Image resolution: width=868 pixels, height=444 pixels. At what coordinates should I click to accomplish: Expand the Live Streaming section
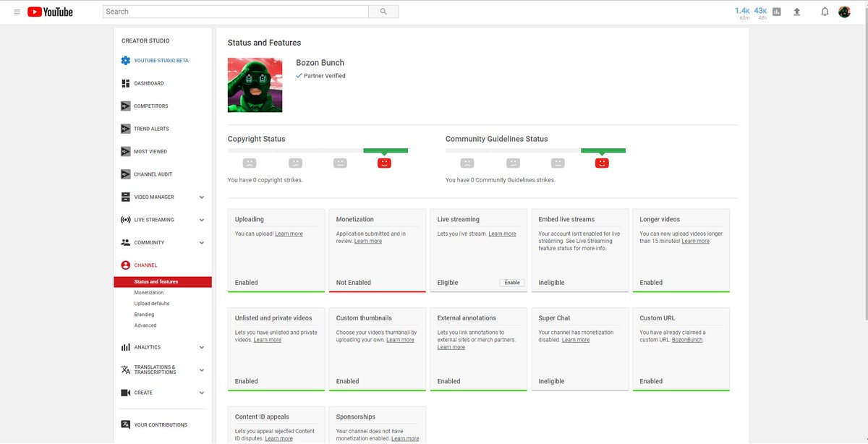[x=202, y=220]
